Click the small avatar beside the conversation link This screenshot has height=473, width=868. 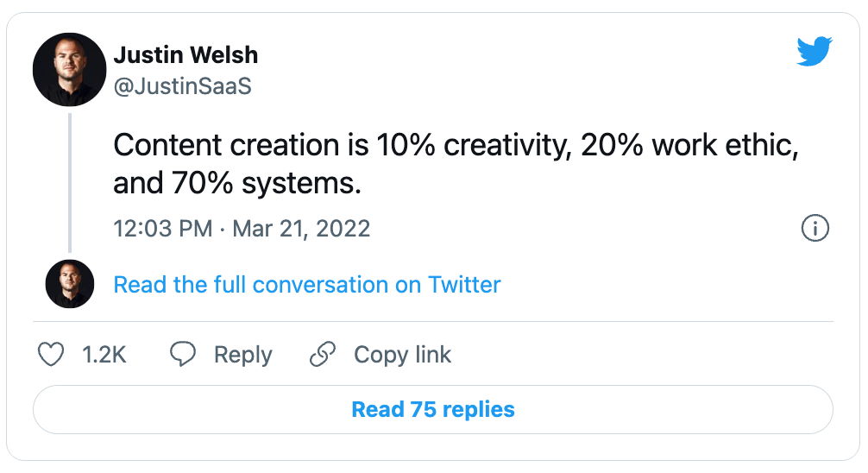pyautogui.click(x=69, y=284)
